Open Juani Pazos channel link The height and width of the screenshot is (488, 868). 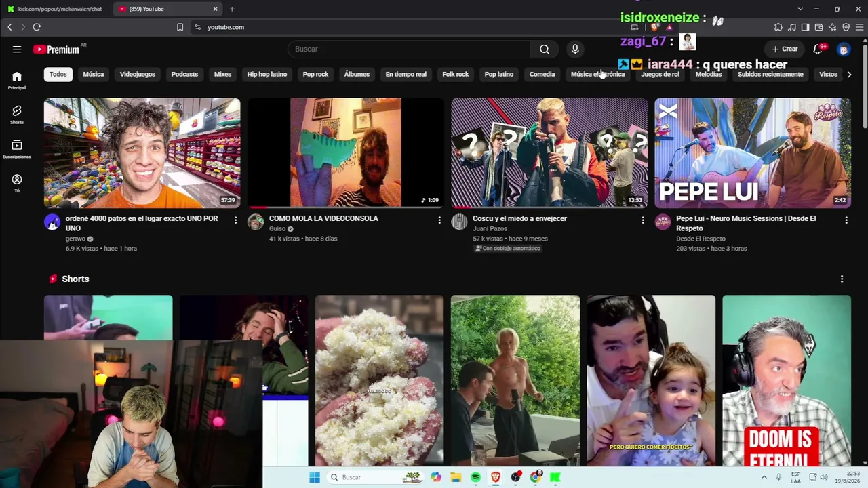490,229
